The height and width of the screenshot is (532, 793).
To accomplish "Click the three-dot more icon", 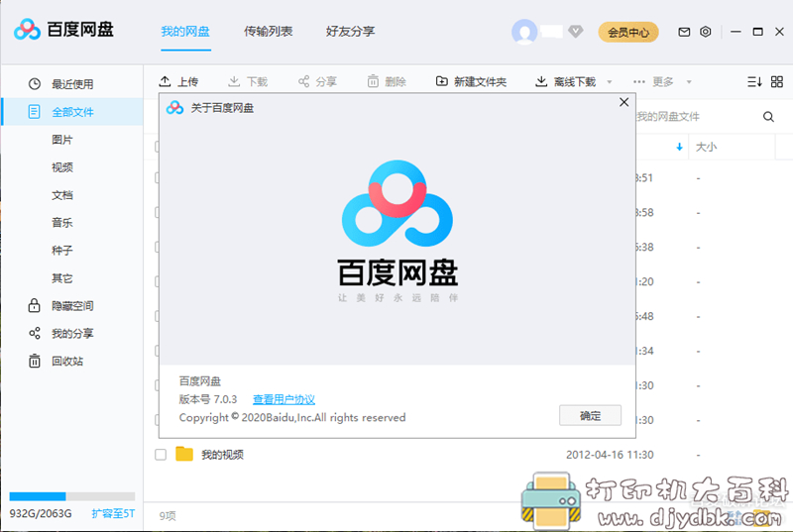I will [639, 82].
